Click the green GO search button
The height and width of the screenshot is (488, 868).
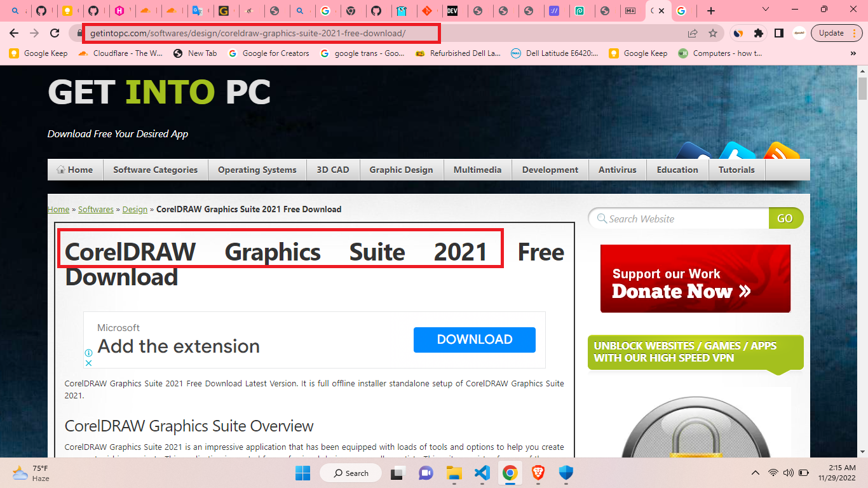pos(785,219)
